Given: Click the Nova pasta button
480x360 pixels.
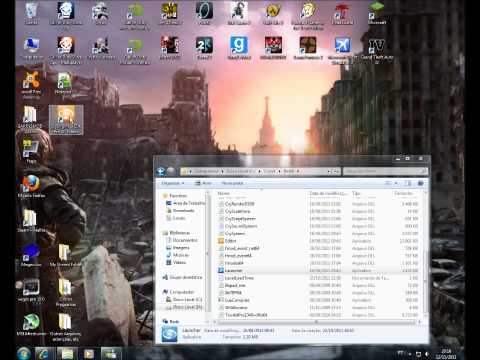Looking at the screenshot, I should point(232,183).
